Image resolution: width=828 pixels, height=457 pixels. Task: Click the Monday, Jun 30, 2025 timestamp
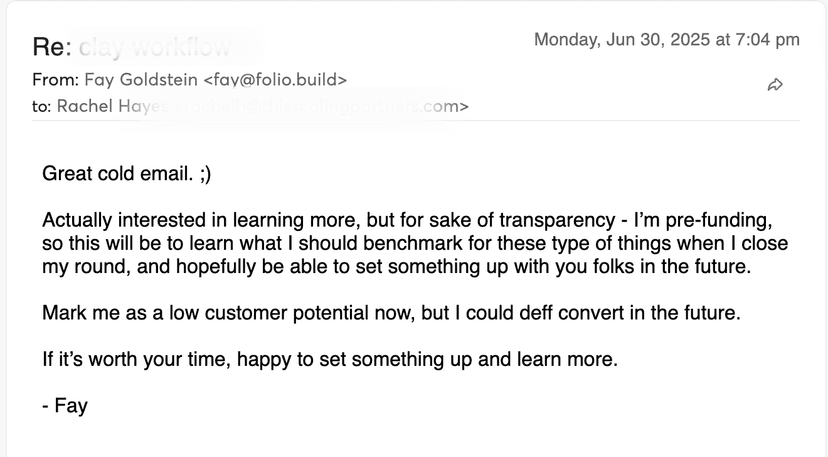click(x=666, y=40)
